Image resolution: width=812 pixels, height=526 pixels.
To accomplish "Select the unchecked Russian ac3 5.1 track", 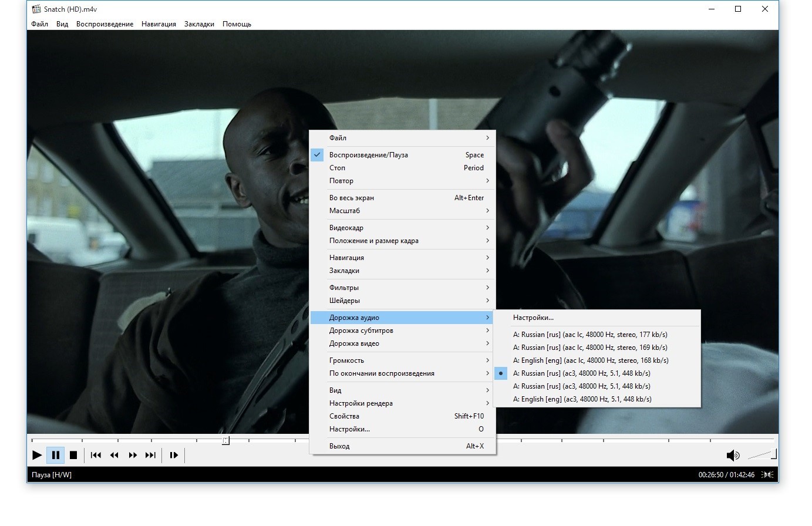I will (x=597, y=386).
